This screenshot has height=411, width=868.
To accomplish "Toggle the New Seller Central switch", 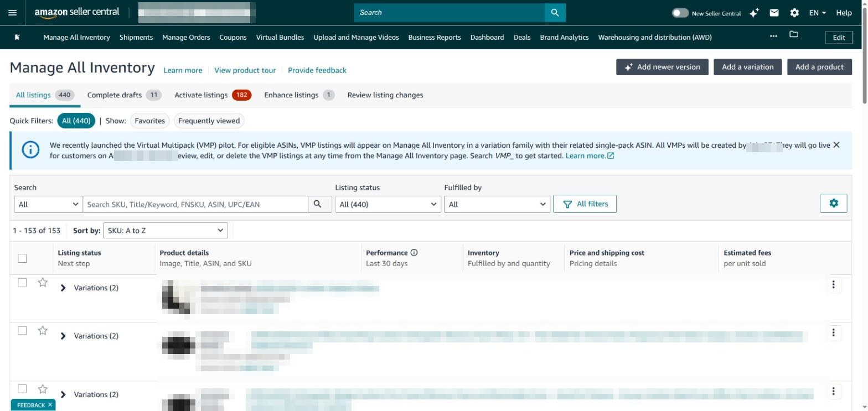I will 680,13.
